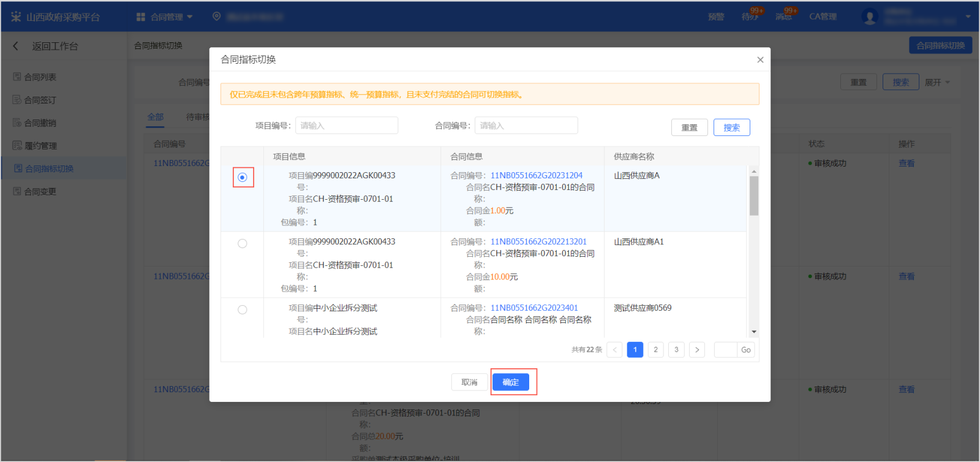Image resolution: width=980 pixels, height=462 pixels.
Task: Go to next page arrow in pagination
Action: [696, 350]
